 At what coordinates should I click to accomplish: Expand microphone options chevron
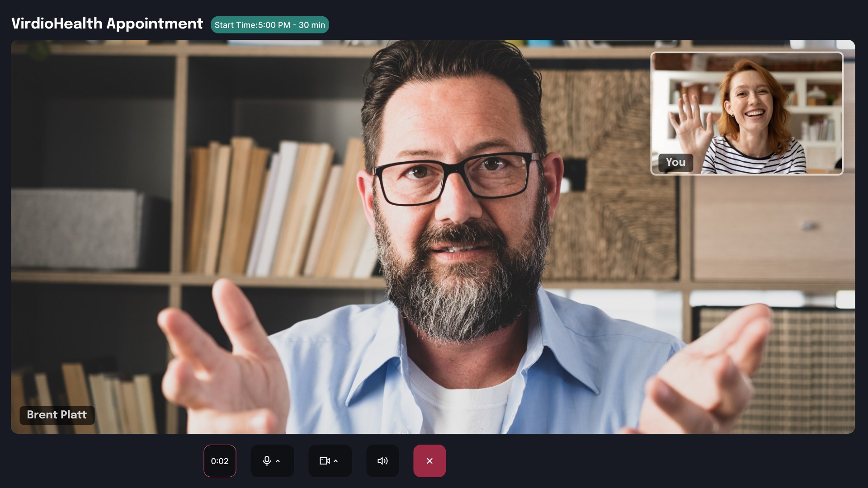pyautogui.click(x=278, y=461)
